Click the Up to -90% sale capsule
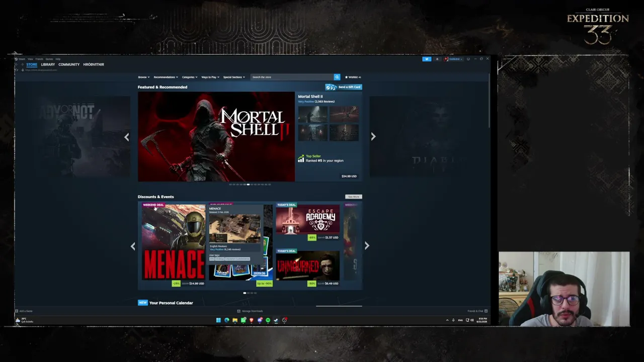This screenshot has height=362, width=644. (241, 245)
